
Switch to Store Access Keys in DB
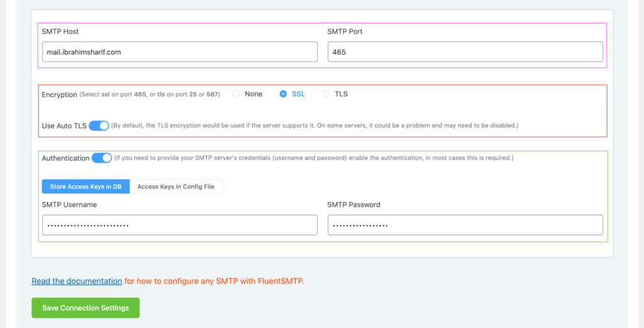[86, 187]
